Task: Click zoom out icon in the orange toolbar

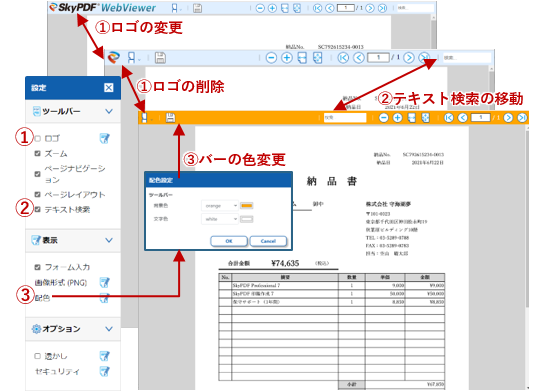Action: coord(383,118)
